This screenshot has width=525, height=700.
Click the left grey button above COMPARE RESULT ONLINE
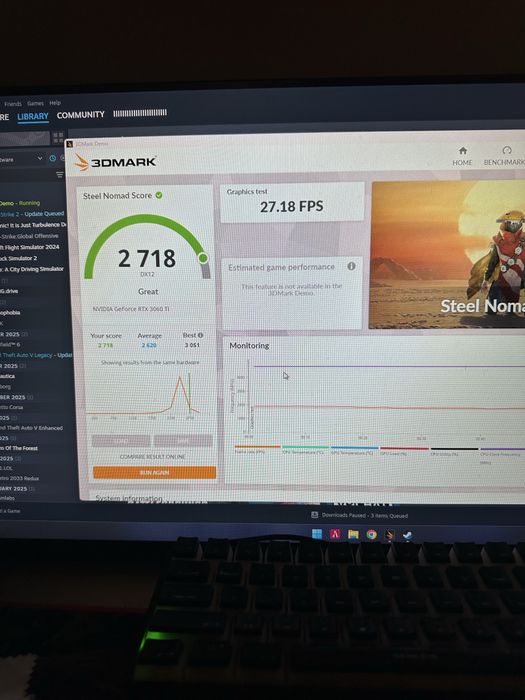pos(121,441)
